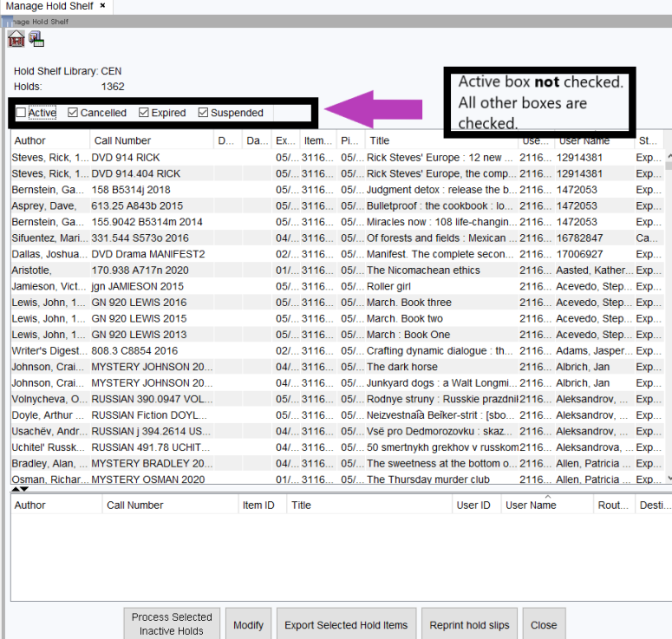
Task: Uncheck the Expired checkbox
Action: click(144, 113)
